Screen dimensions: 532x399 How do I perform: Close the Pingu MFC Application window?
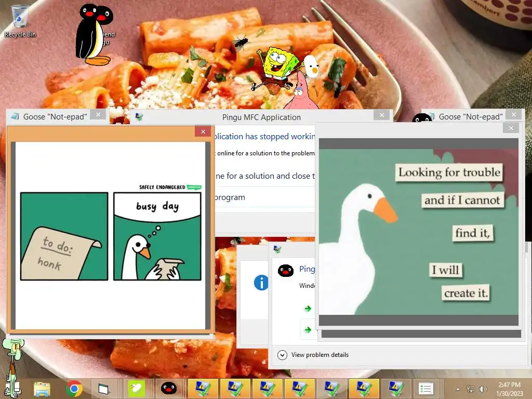tap(382, 115)
